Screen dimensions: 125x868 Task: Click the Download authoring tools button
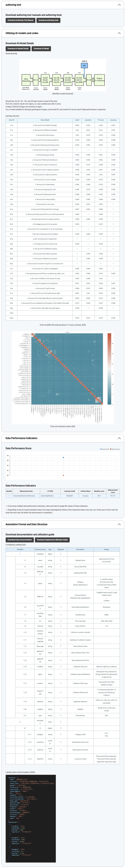pyautogui.click(x=48, y=20)
